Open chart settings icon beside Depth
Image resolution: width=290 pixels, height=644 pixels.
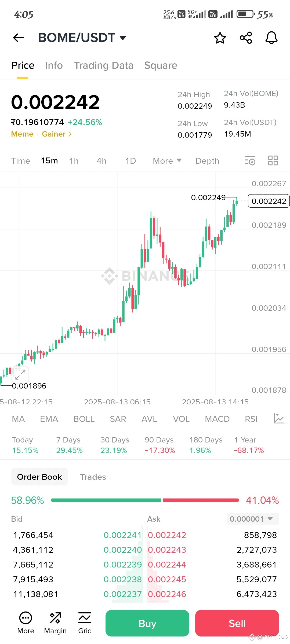[250, 161]
